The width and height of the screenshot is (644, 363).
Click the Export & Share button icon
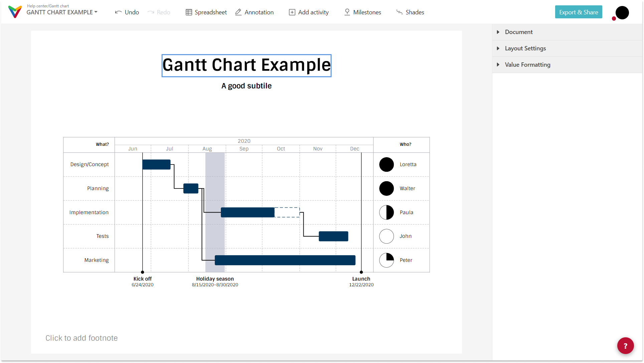579,12
